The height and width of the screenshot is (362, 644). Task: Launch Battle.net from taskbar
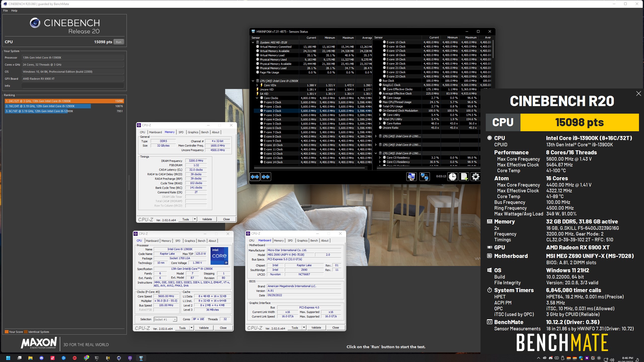pyautogui.click(x=64, y=358)
